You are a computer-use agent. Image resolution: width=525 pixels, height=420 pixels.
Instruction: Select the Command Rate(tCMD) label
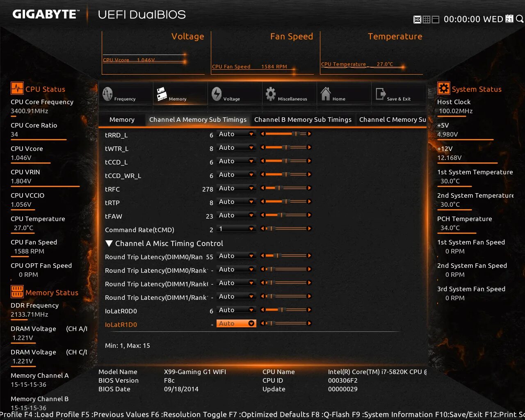click(x=139, y=230)
